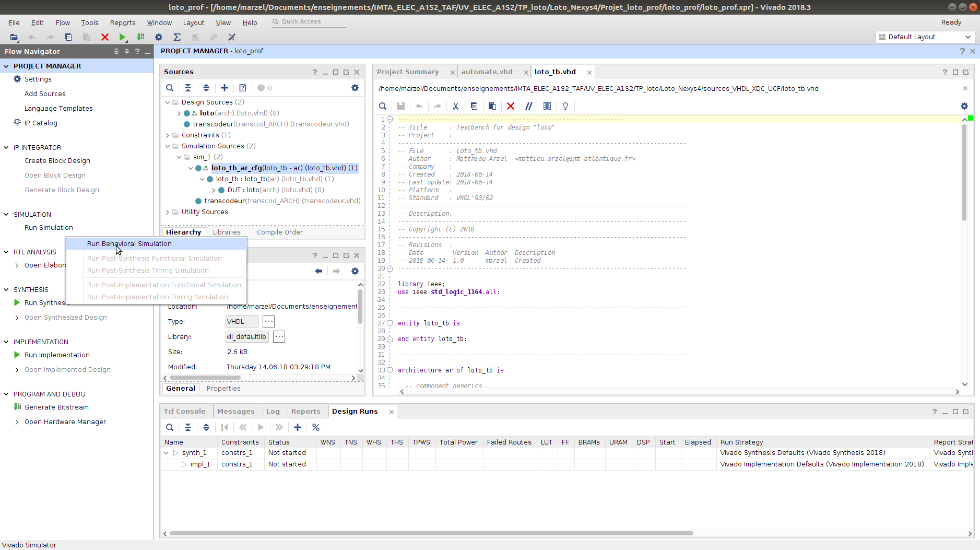The width and height of the screenshot is (980, 550).
Task: Collapse the PROJECT MANAGER section
Action: 6,66
